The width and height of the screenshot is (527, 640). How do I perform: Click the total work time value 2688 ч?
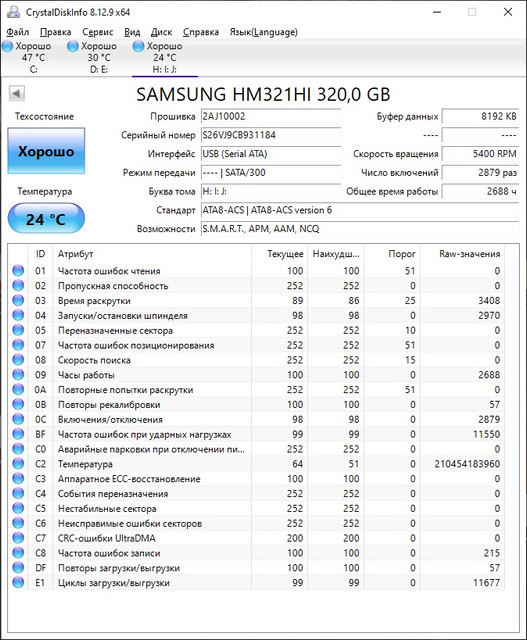point(480,191)
